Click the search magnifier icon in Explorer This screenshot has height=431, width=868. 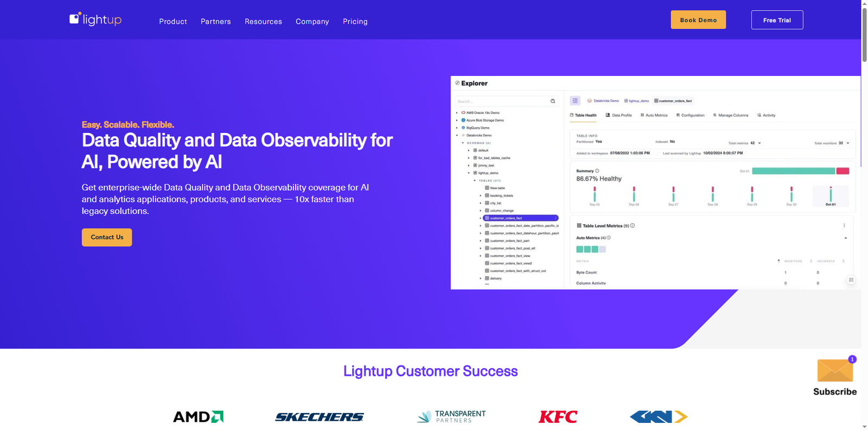click(x=553, y=102)
